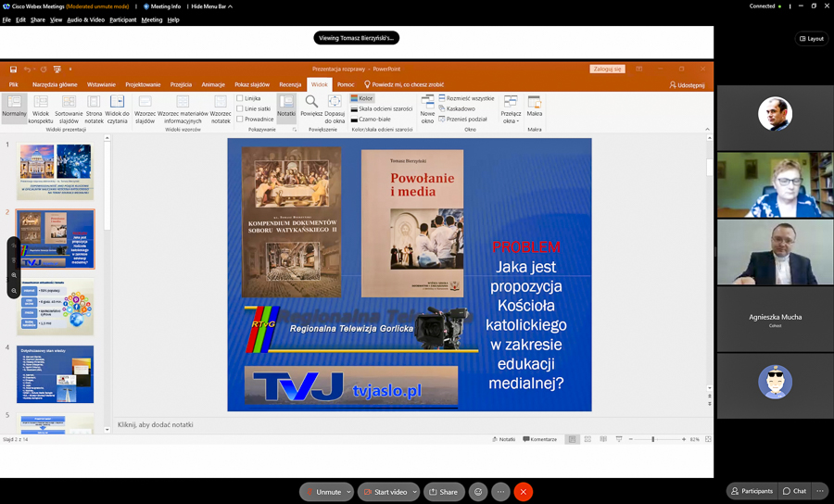Expand Przełącz okna dropdown
Screen dimensions: 834x504
(510, 109)
